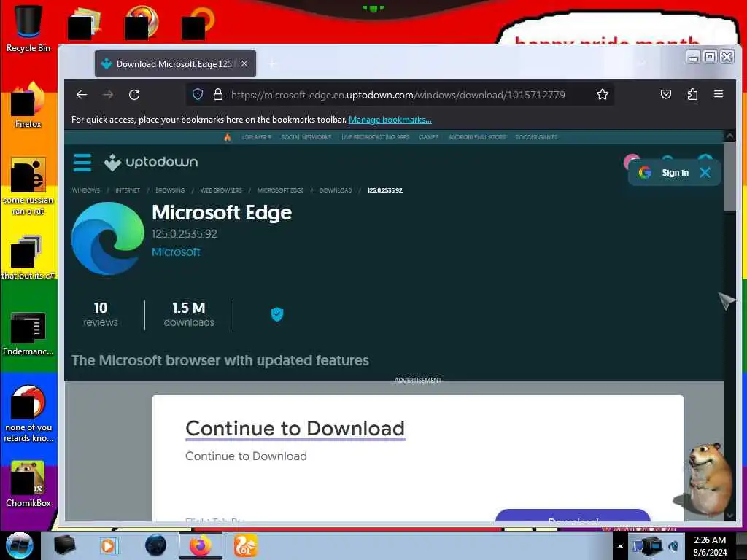This screenshot has width=747, height=560.
Task: Select Recycle Bin on the desktop
Action: 28,28
